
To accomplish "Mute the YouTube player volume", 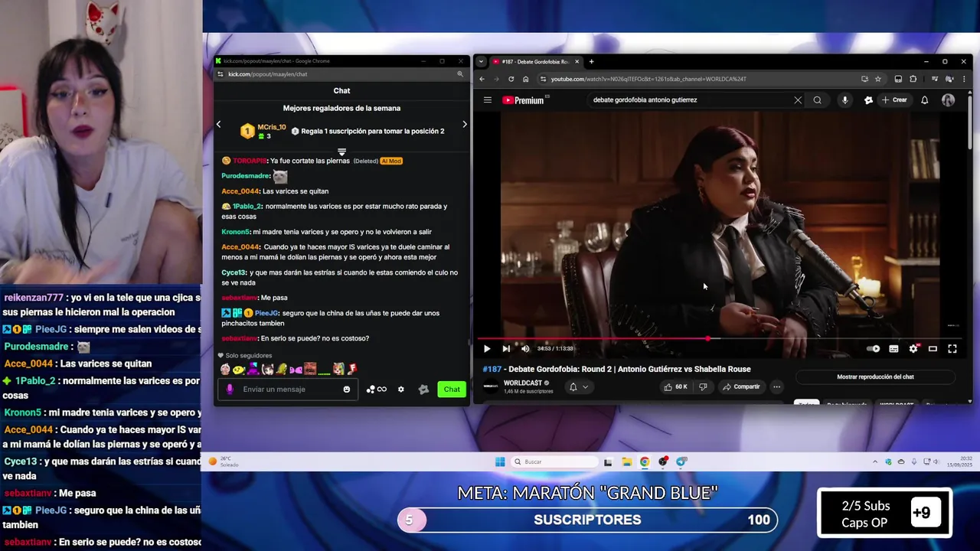I will (x=525, y=349).
